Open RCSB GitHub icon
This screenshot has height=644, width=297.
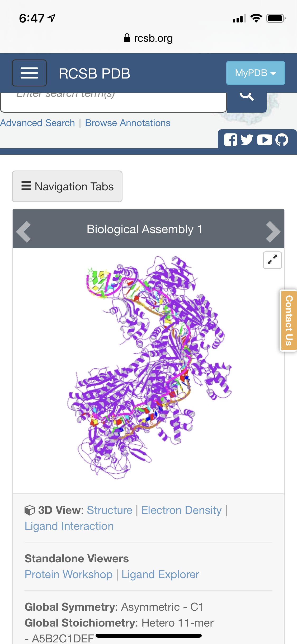pyautogui.click(x=282, y=140)
